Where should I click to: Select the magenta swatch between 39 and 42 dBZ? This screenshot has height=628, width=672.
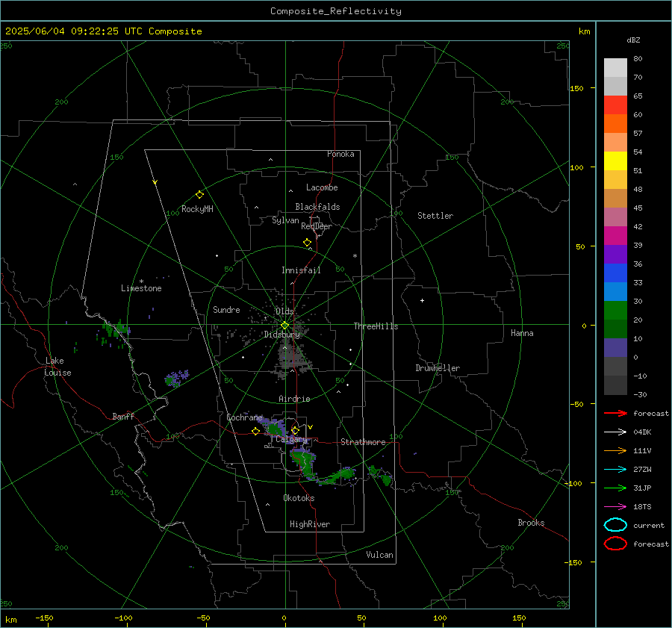pos(615,236)
